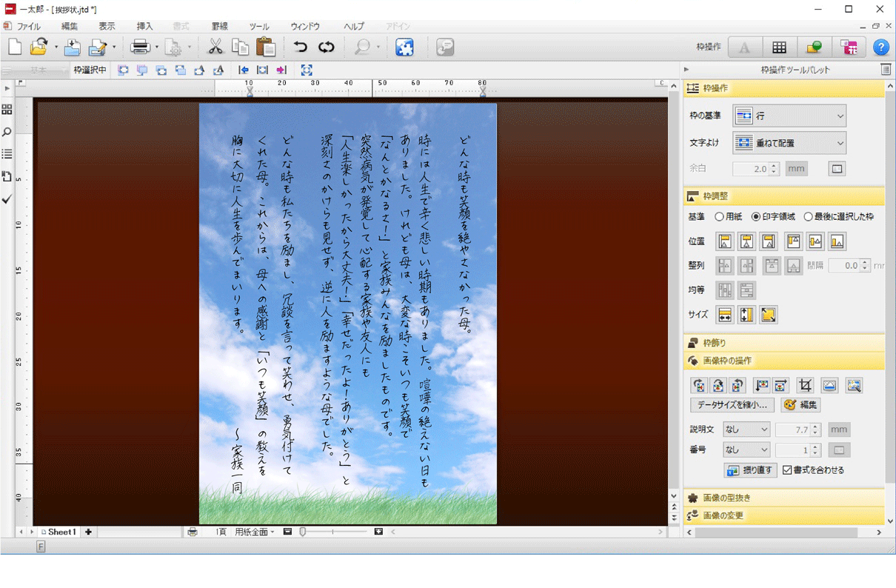Open the 説明文 dropdown
The height and width of the screenshot is (588, 896).
pyautogui.click(x=746, y=430)
